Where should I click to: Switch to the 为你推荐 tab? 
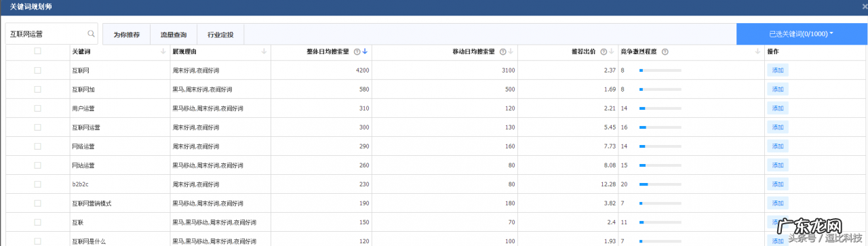126,34
